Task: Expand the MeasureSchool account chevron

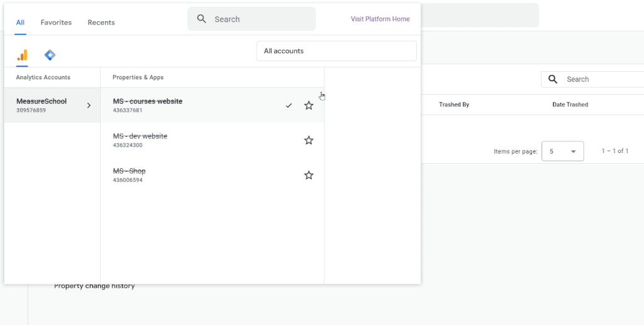Action: 89,106
